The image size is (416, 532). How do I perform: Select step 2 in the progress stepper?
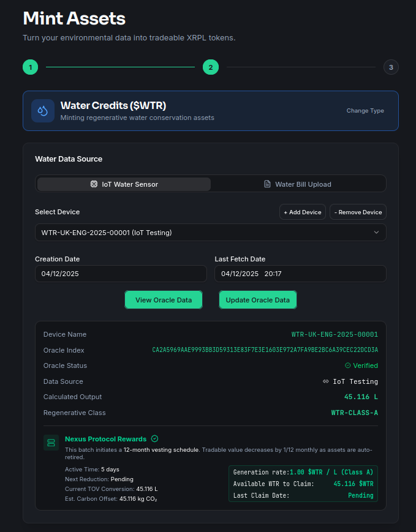point(211,67)
